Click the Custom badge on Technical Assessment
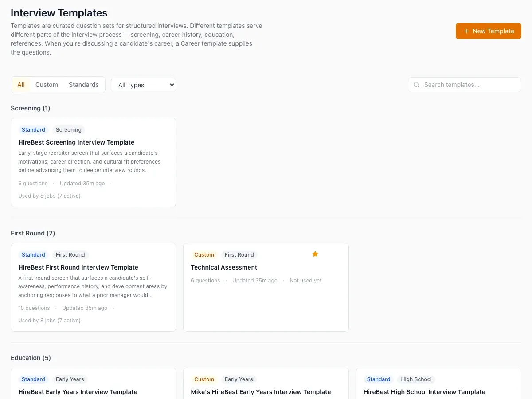 pos(204,255)
